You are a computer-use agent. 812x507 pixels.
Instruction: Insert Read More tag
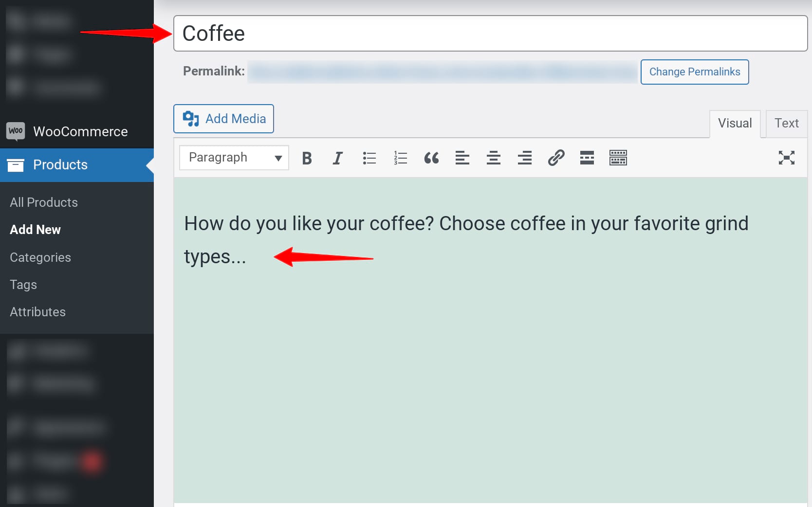[587, 158]
